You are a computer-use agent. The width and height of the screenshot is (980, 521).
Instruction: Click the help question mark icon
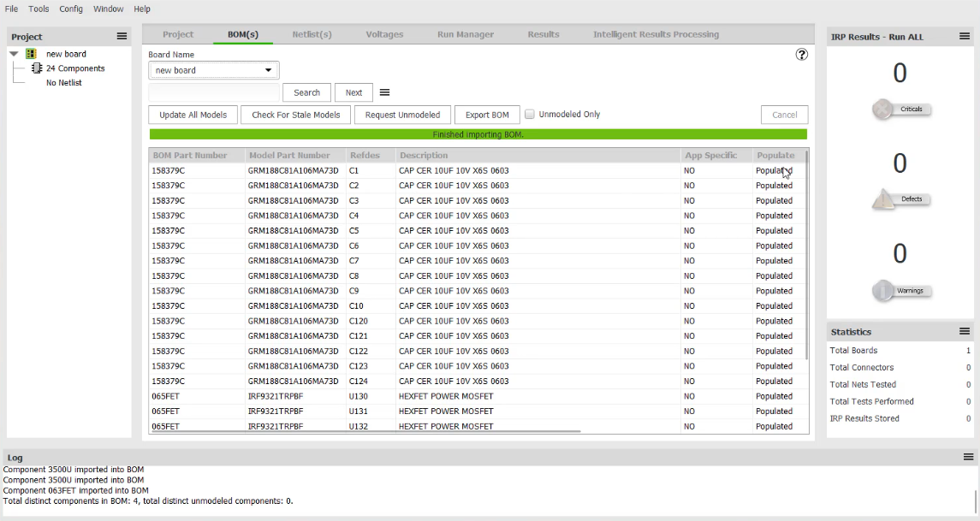(802, 55)
